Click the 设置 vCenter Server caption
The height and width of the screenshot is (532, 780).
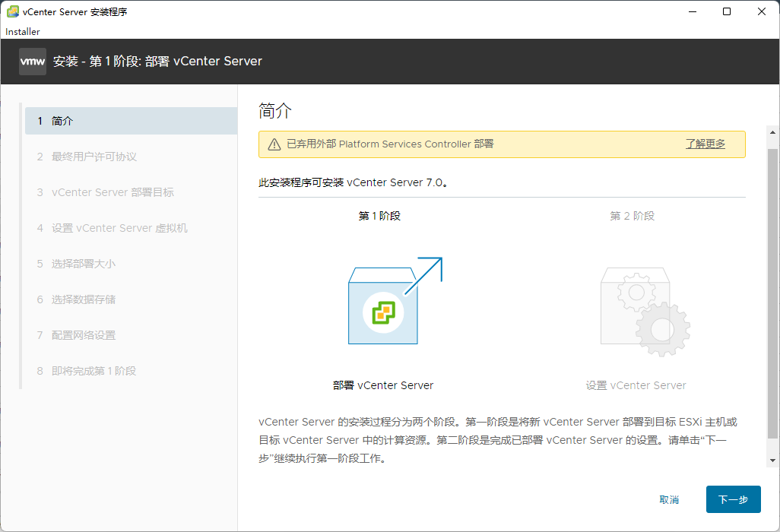tap(636, 385)
